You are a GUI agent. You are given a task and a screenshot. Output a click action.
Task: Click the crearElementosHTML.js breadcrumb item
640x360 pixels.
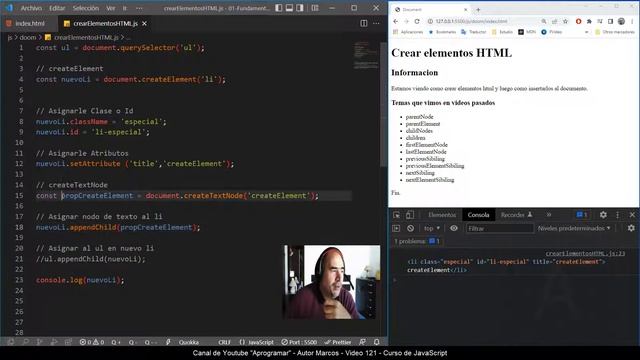click(x=82, y=38)
